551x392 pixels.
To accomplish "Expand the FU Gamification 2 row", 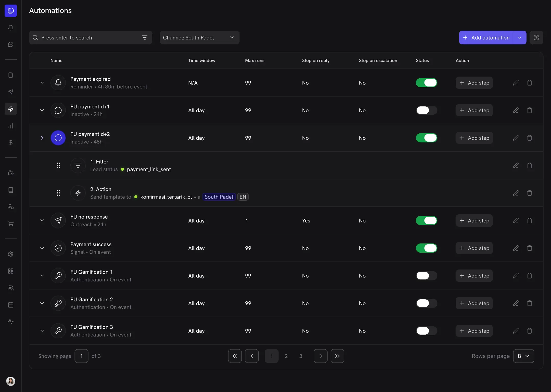I will tap(42, 303).
